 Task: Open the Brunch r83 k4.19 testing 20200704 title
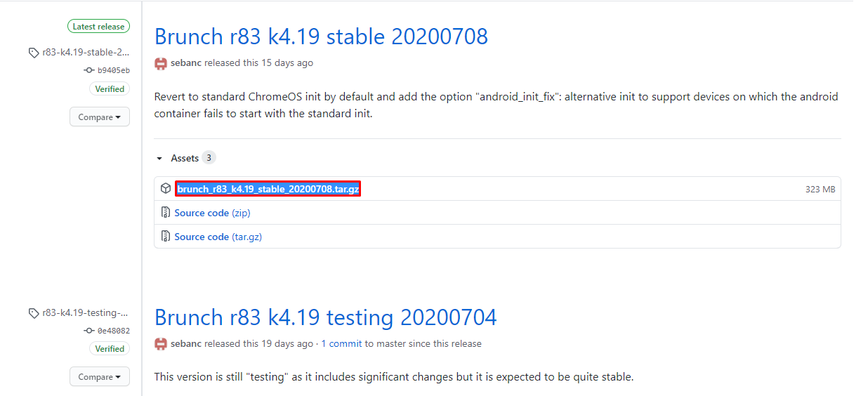pos(325,317)
